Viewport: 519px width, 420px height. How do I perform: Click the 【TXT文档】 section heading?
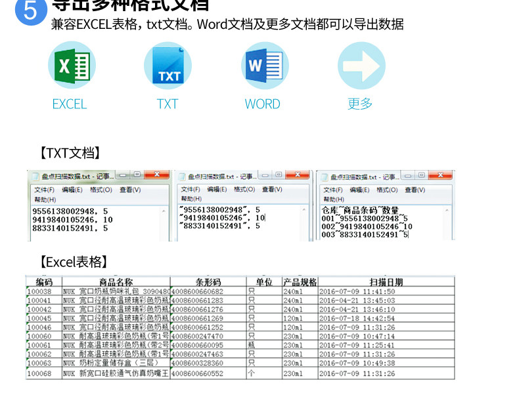coord(70,153)
